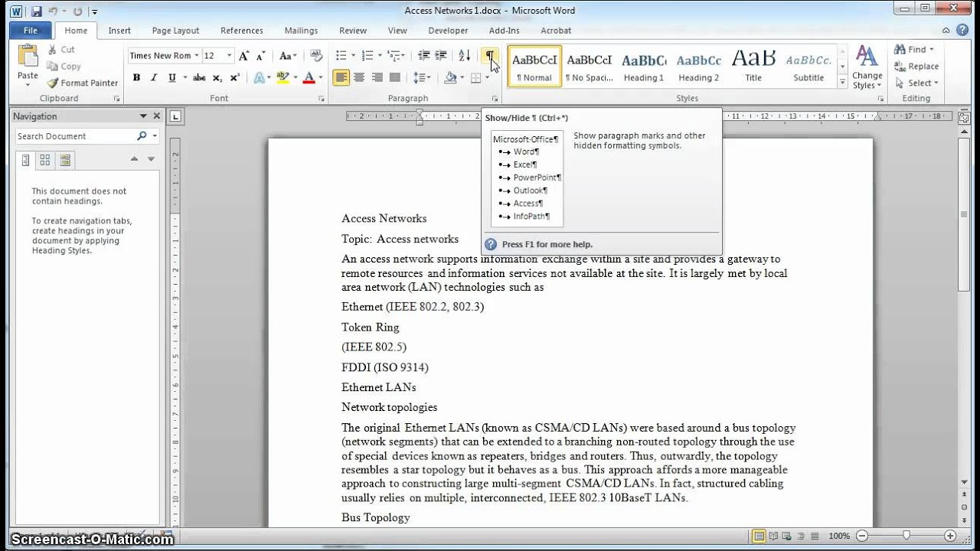Browse headings tab in Navigation pane

tap(26, 160)
